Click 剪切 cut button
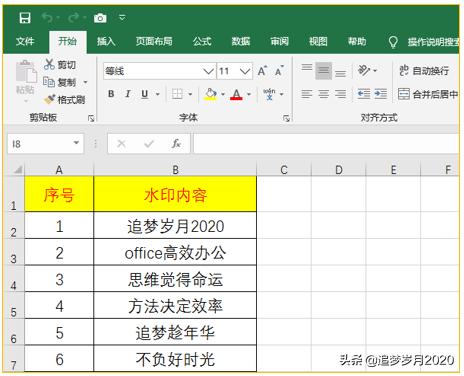Image resolution: width=464 pixels, height=376 pixels. [x=60, y=64]
